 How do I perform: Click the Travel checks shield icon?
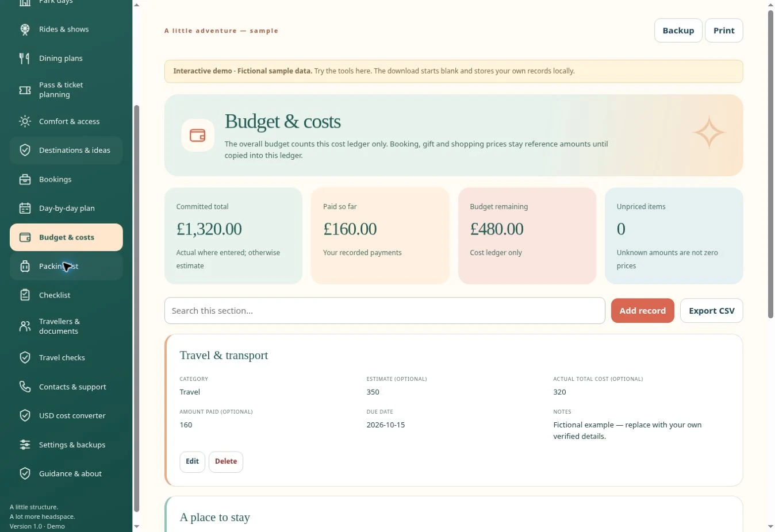[x=25, y=357]
